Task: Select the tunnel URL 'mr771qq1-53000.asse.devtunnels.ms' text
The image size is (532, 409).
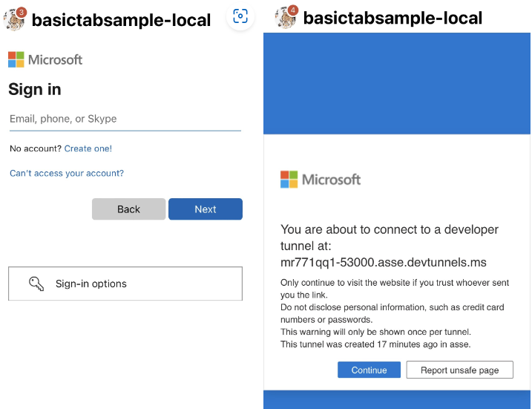Action: [384, 262]
